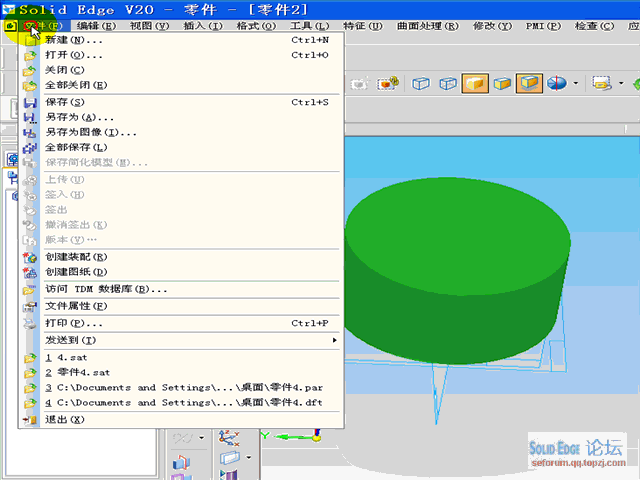This screenshot has width=640, height=480.
Task: Click the 新建(N) menu entry
Action: click(182, 40)
